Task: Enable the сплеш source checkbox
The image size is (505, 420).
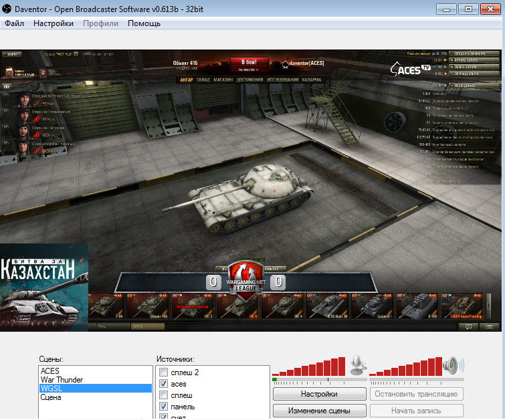Action: coord(164,395)
